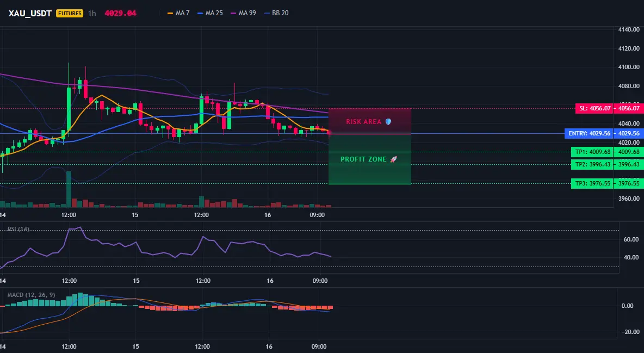Click the 09:00 label under the RSI panel

click(x=320, y=281)
